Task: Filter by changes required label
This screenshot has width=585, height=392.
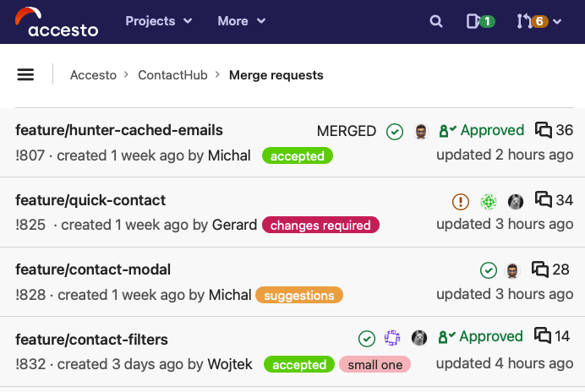Action: (320, 225)
